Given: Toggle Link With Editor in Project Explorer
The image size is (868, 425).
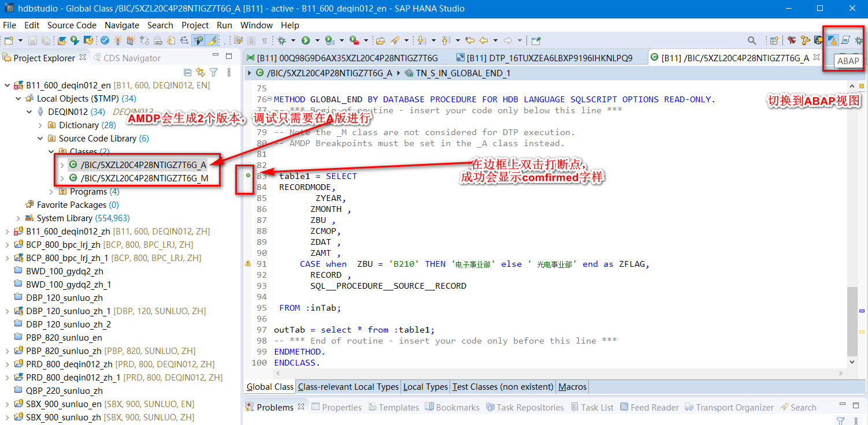Looking at the screenshot, I should point(201,73).
